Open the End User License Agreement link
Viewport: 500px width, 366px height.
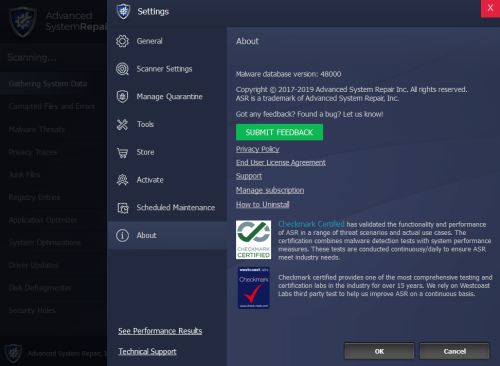281,162
